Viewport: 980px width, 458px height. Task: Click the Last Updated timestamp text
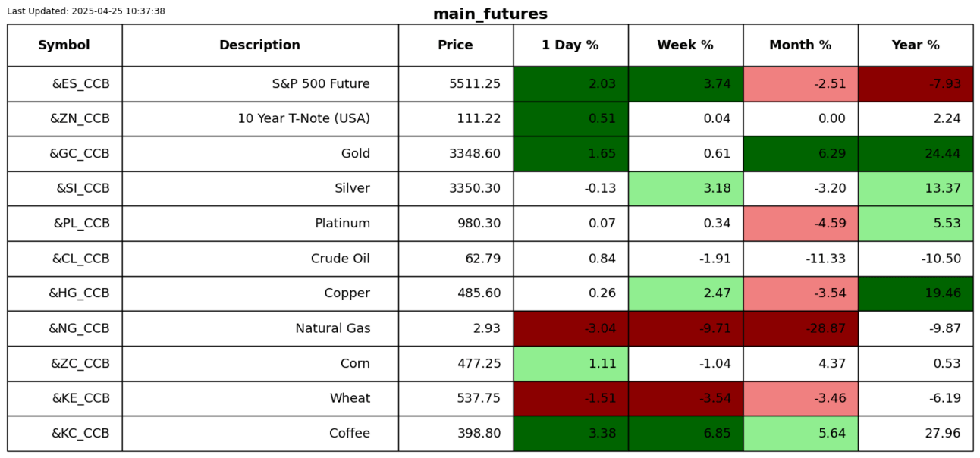(x=86, y=11)
